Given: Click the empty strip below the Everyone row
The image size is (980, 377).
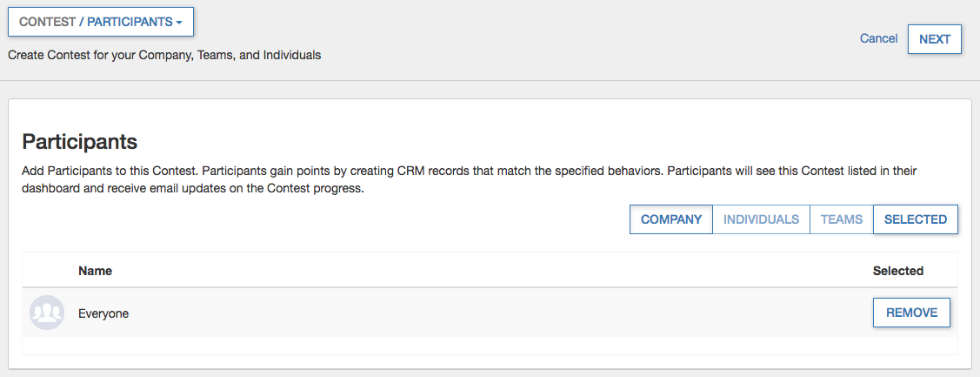Looking at the screenshot, I should [x=490, y=345].
